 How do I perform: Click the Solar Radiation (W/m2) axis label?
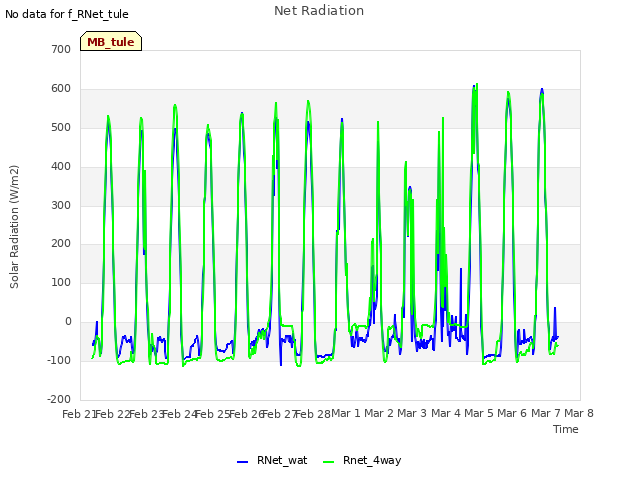coord(14,227)
